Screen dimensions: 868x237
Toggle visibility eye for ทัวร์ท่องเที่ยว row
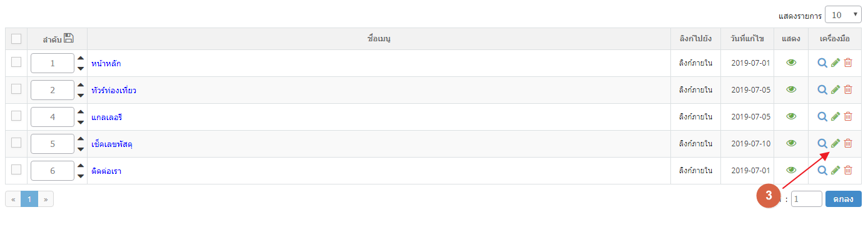click(791, 89)
